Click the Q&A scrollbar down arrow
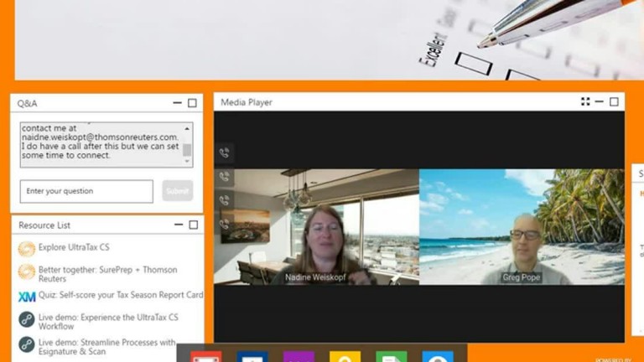Image resolution: width=644 pixels, height=362 pixels. 187,163
